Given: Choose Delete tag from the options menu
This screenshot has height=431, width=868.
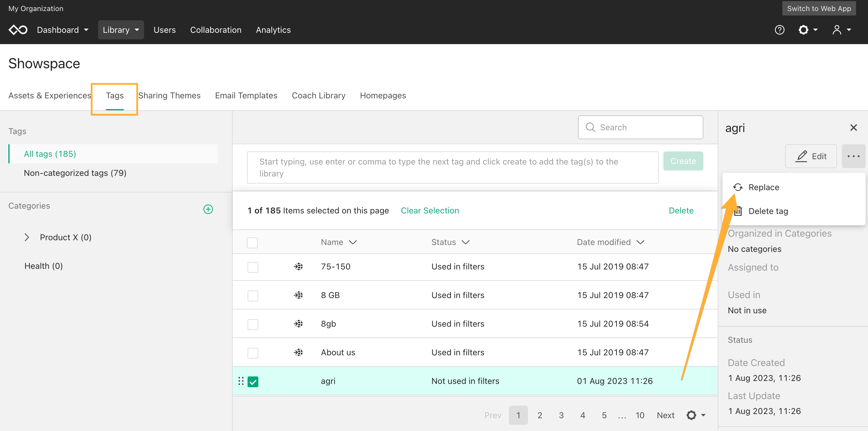Looking at the screenshot, I should (794, 211).
